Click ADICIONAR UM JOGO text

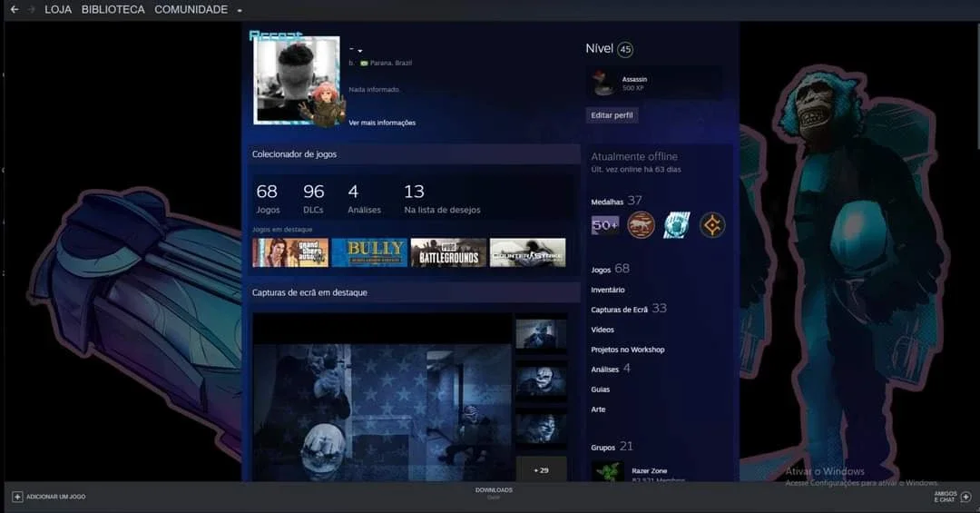pyautogui.click(x=55, y=497)
